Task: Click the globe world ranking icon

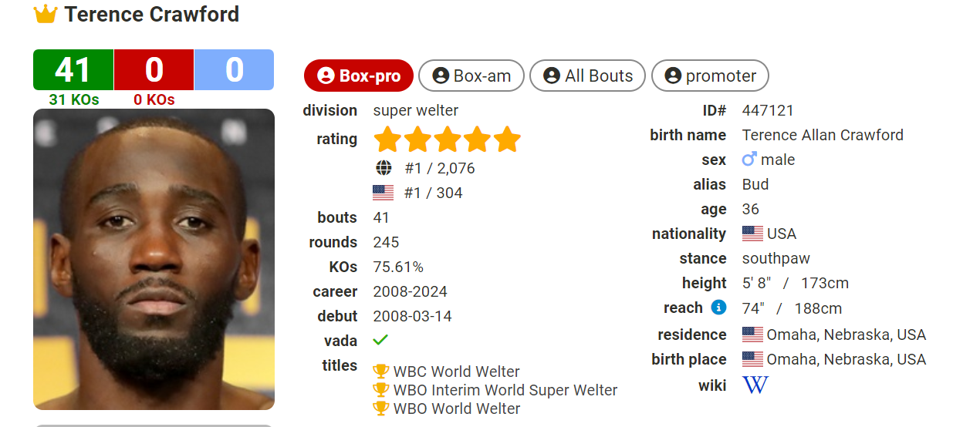Action: pos(384,168)
